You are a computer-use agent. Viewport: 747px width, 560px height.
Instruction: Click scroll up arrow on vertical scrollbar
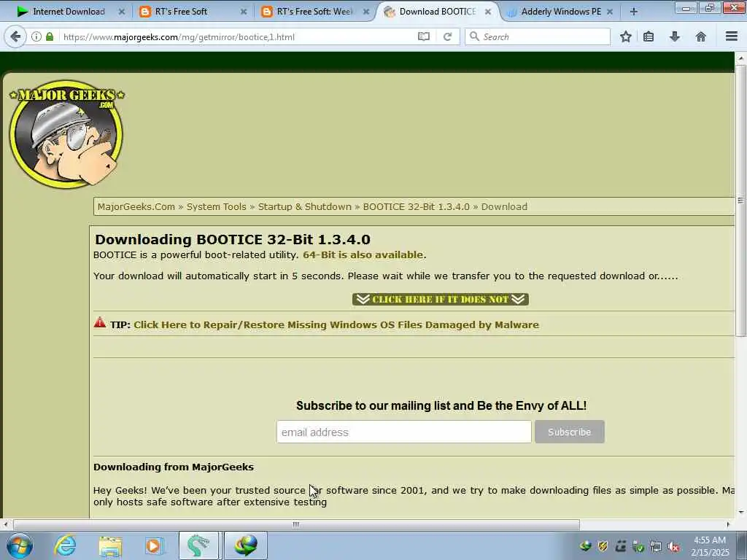(x=740, y=58)
